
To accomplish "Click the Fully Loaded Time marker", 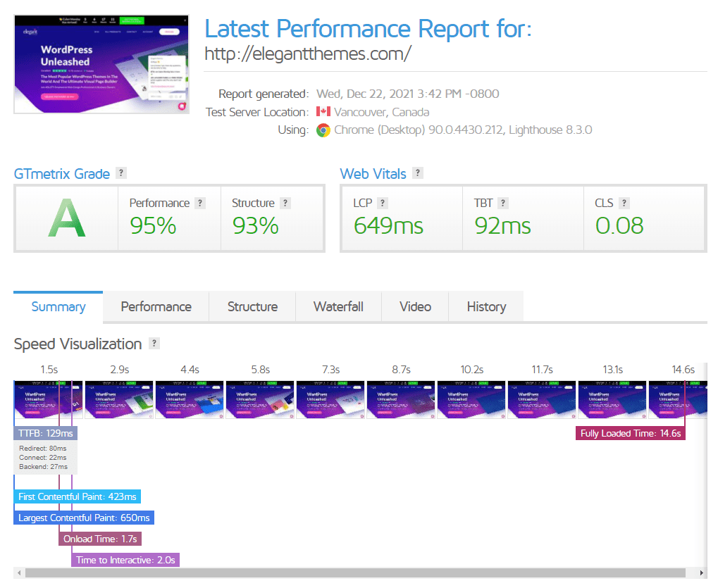I will pos(630,433).
